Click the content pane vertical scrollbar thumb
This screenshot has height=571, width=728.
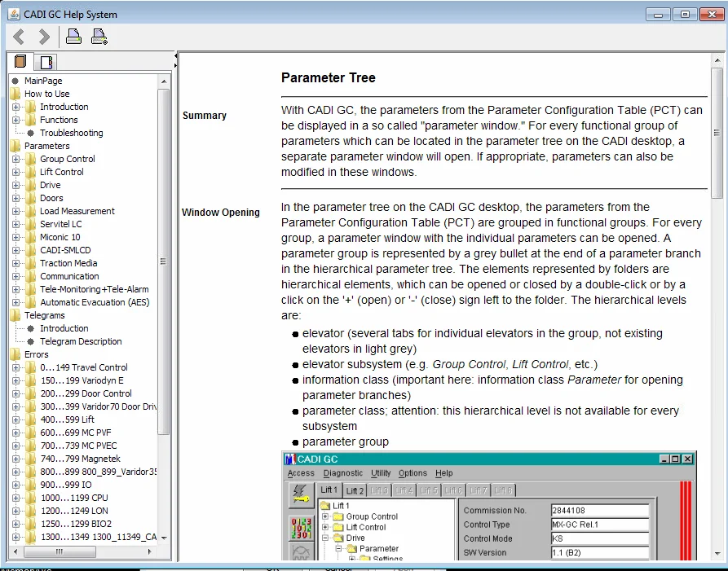(717, 133)
